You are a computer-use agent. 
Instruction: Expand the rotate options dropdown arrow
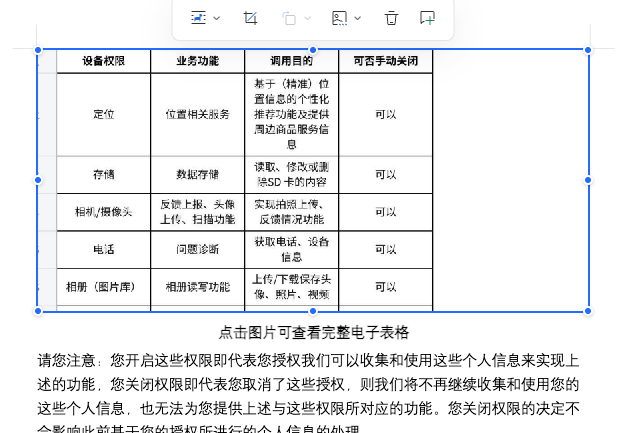coord(307,18)
